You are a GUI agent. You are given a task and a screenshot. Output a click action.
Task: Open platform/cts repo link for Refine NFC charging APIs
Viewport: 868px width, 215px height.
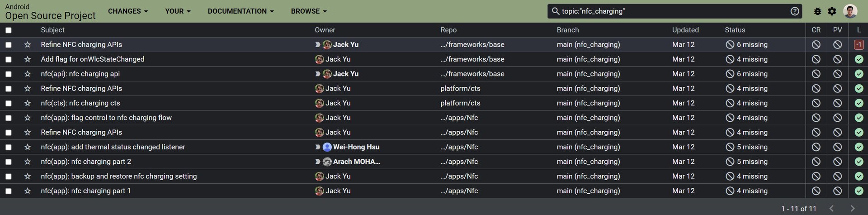(460, 88)
